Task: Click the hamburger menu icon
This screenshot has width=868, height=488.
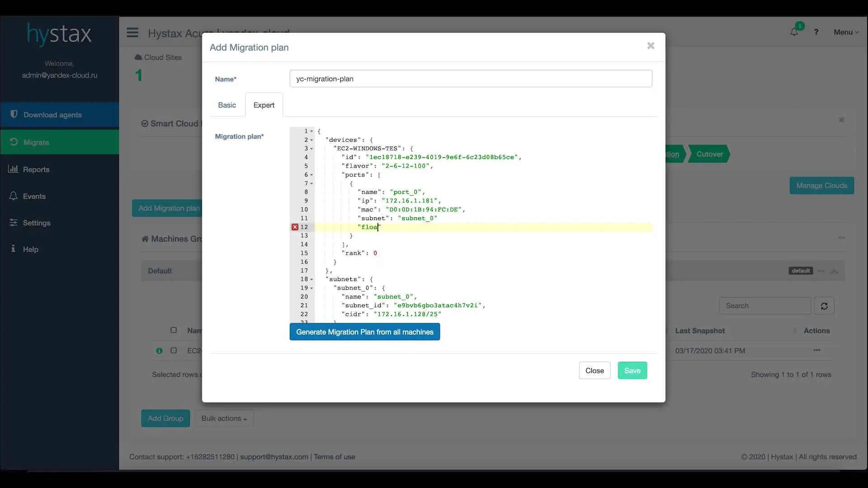Action: point(132,33)
